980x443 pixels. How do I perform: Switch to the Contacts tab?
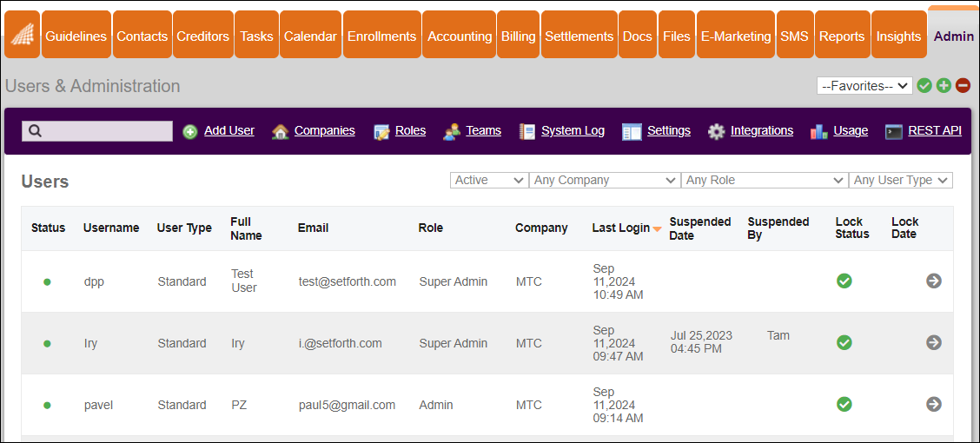tap(142, 36)
